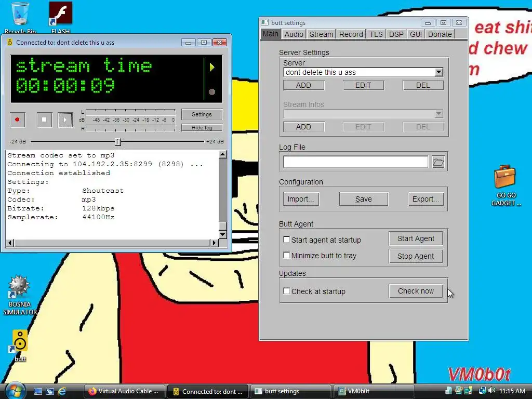Click log horizontal scrollbar left arrow

[x=10, y=243]
